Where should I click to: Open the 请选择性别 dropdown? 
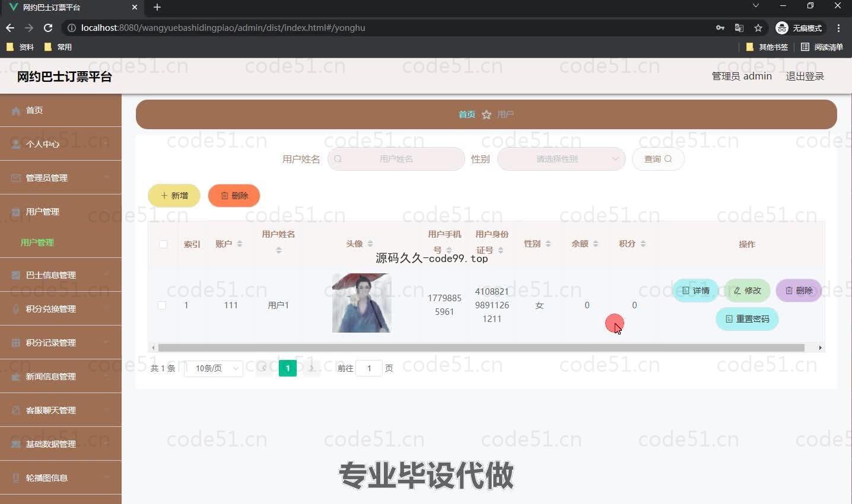pos(561,159)
